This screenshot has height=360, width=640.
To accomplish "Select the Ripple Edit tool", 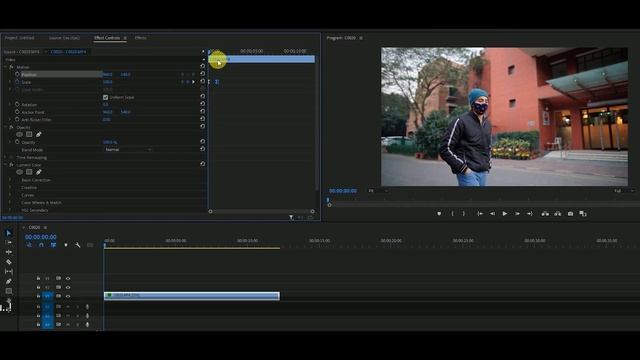I will (9, 252).
